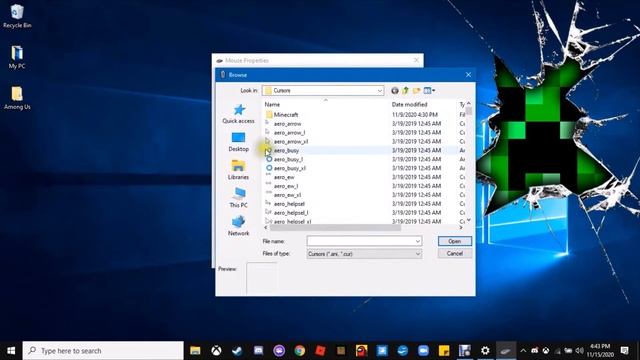Open the Windows Start menu
Viewport: 640px width, 360px height.
click(11, 351)
